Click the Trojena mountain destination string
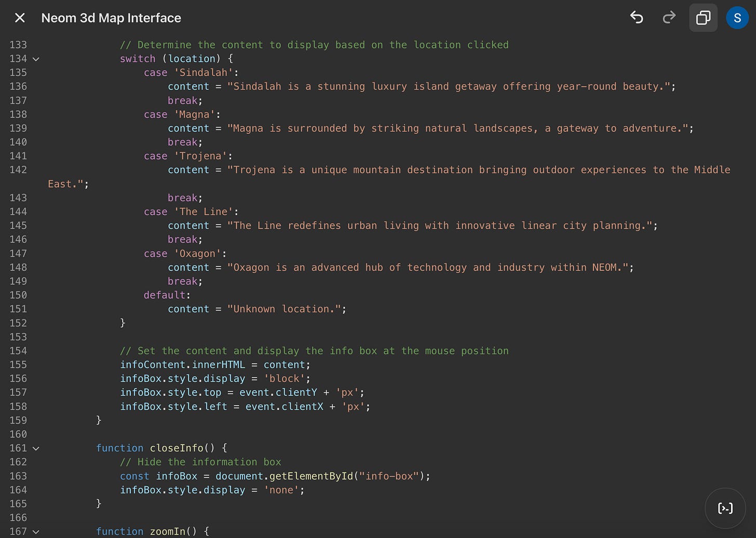Viewport: 756px width, 538px height. point(479,170)
